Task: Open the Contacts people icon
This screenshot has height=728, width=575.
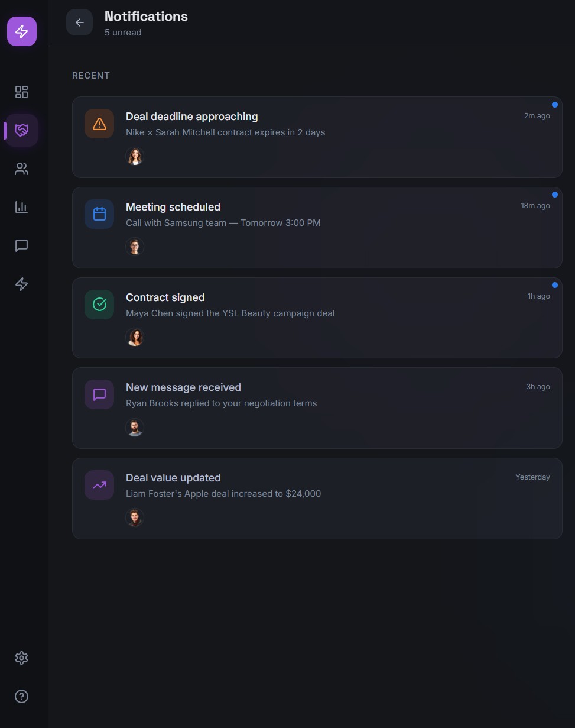Action: coord(21,169)
